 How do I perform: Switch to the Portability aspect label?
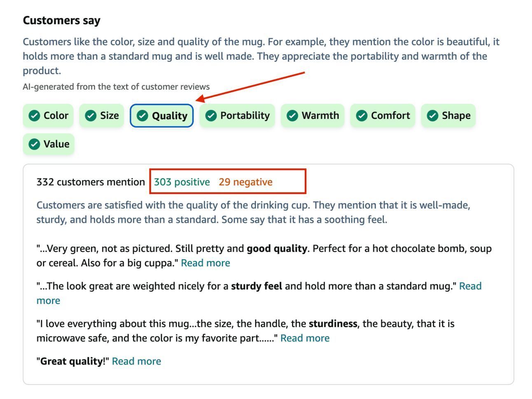[245, 116]
